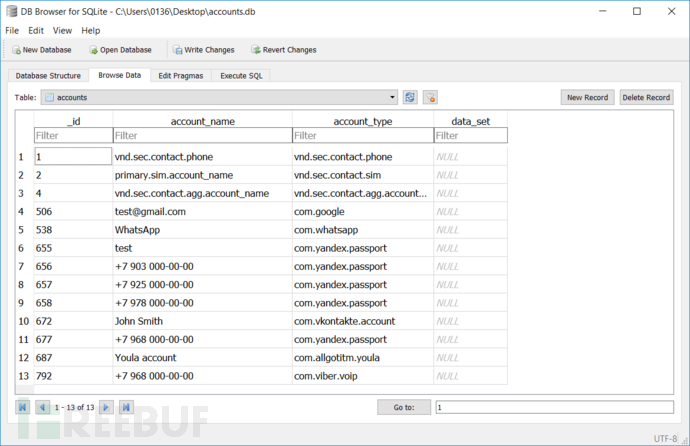Image resolution: width=690 pixels, height=446 pixels.
Task: Select the _id cell with value 672
Action: point(73,321)
